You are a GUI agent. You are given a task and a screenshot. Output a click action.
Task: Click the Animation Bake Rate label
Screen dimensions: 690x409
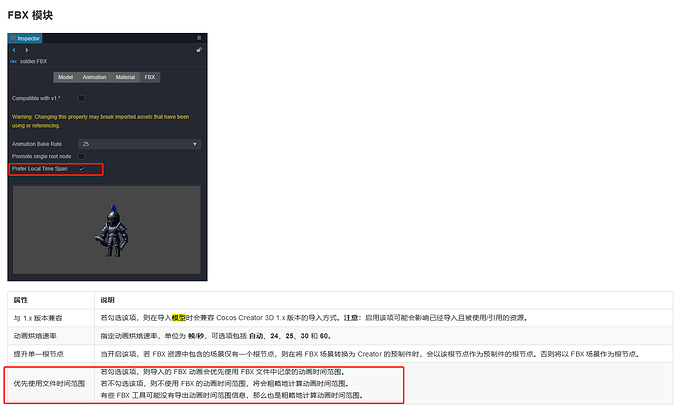click(37, 144)
